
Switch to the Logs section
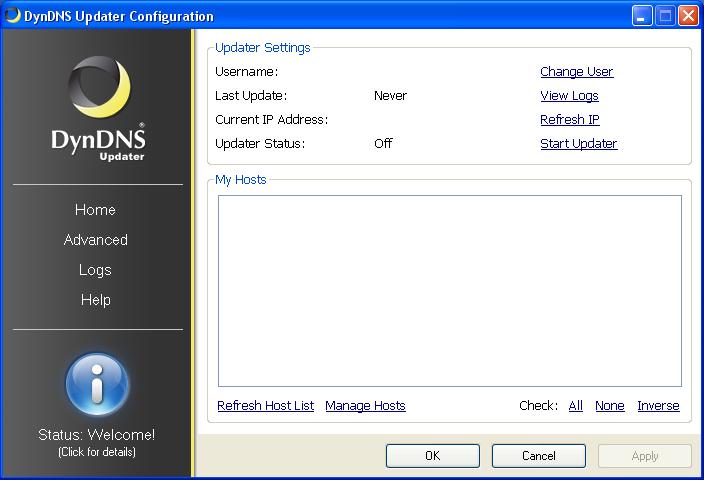pyautogui.click(x=95, y=270)
